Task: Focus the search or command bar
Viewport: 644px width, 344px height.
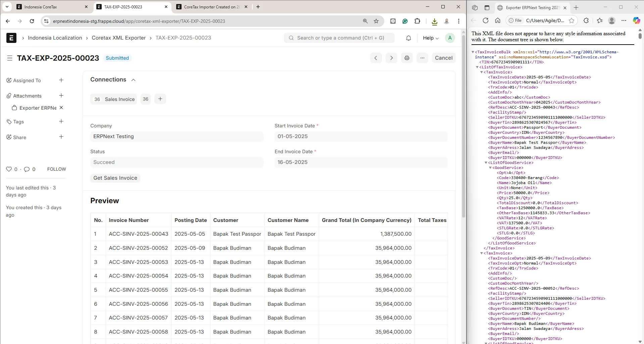Action: [x=339, y=38]
